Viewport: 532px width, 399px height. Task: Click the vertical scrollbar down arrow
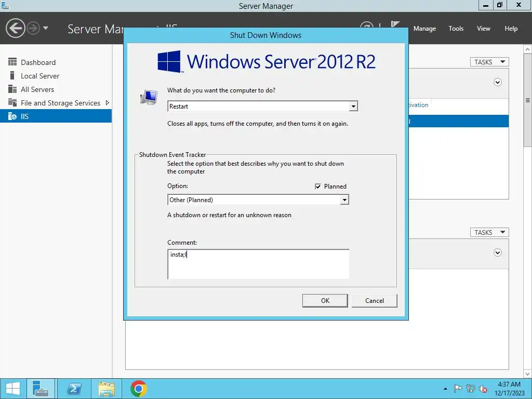(x=528, y=374)
